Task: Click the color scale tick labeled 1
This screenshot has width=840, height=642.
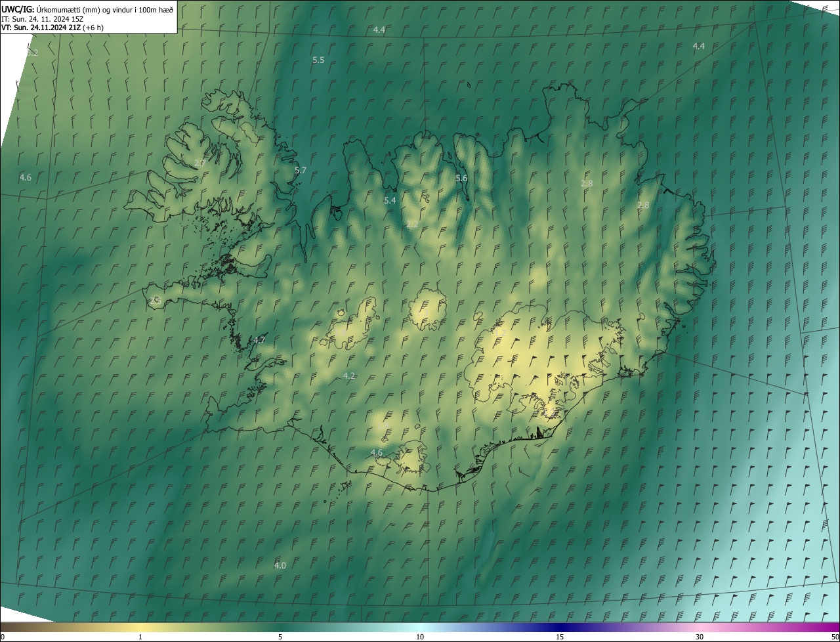Action: (x=140, y=637)
